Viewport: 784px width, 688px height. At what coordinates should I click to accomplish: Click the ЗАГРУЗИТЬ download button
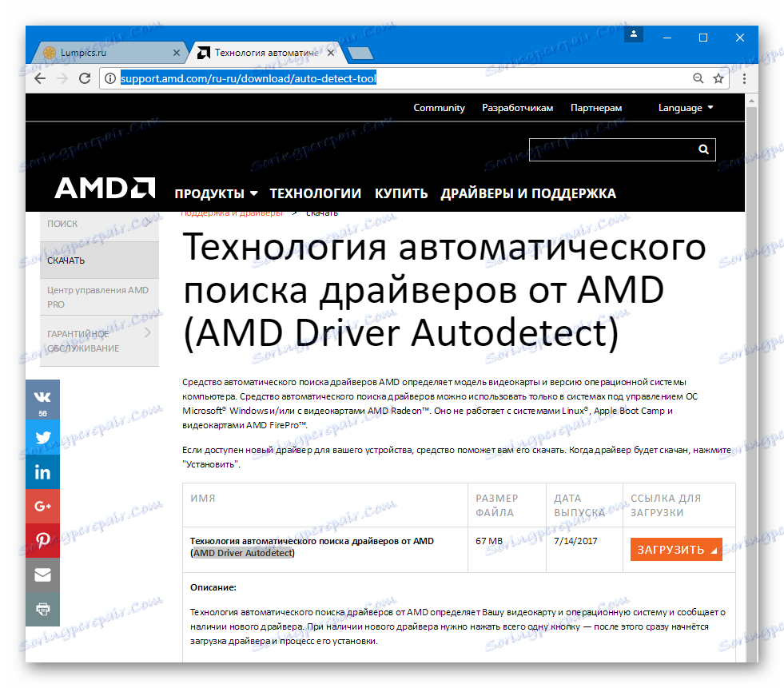pos(676,550)
